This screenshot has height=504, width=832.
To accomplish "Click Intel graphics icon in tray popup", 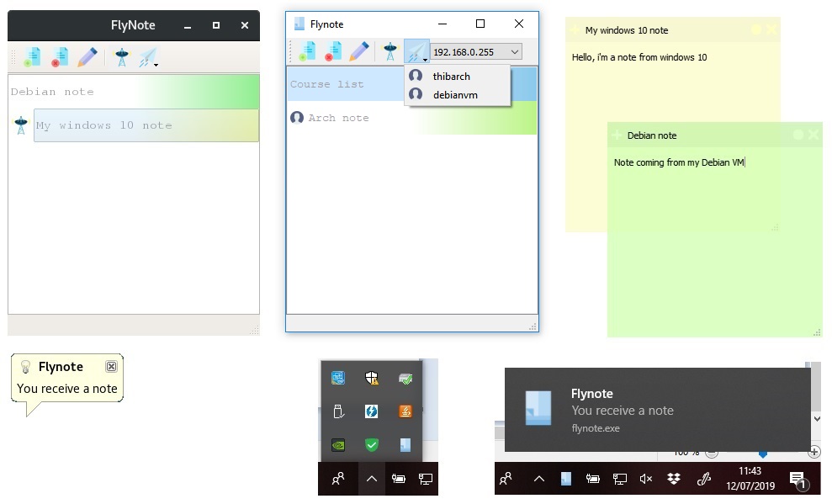I will (x=338, y=378).
